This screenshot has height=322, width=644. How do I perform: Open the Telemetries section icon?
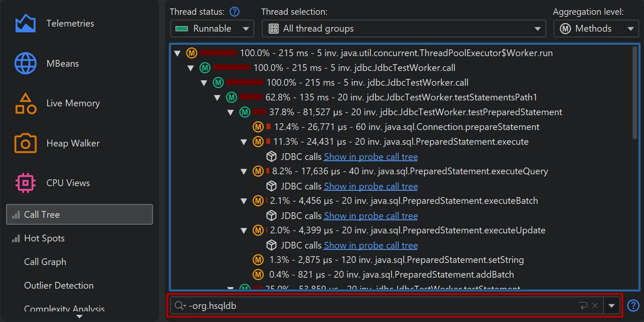point(25,24)
